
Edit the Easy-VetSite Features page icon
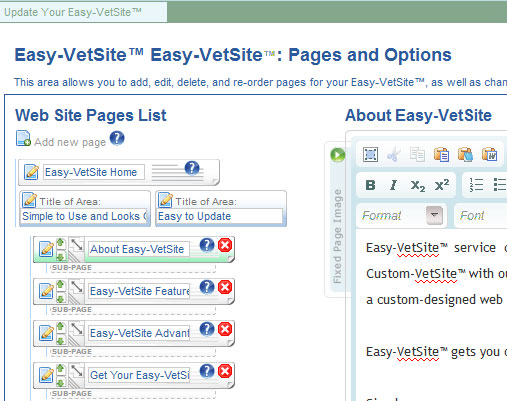(x=46, y=291)
